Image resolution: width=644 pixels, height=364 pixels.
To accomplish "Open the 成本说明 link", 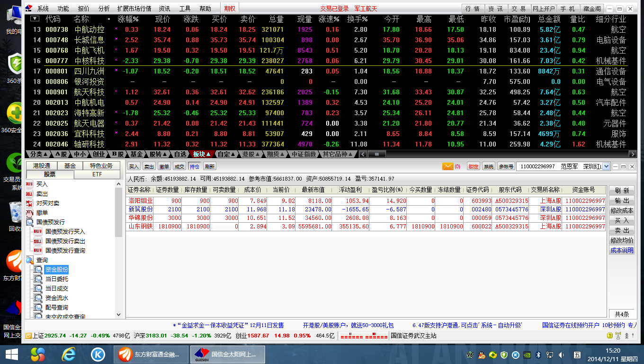I will tap(621, 250).
